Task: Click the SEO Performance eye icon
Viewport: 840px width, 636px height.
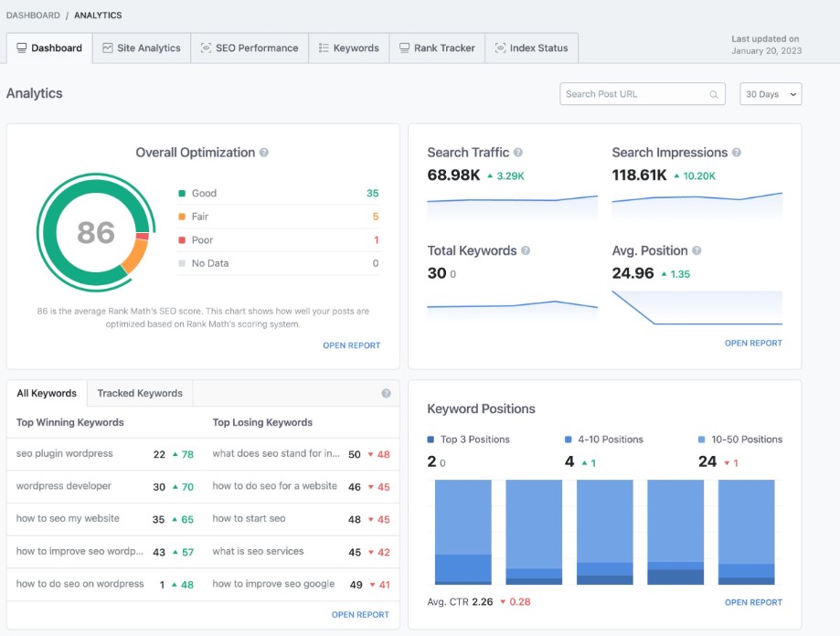Action: [x=206, y=48]
